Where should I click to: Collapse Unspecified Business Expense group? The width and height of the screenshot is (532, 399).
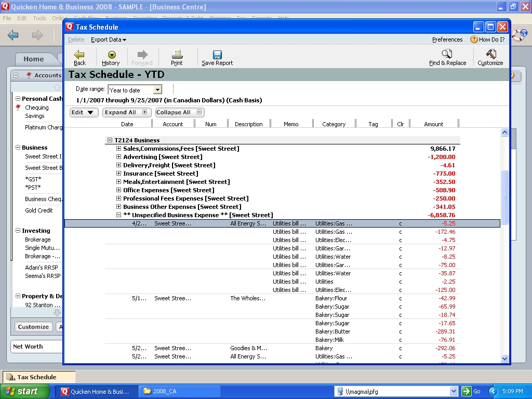(x=119, y=215)
